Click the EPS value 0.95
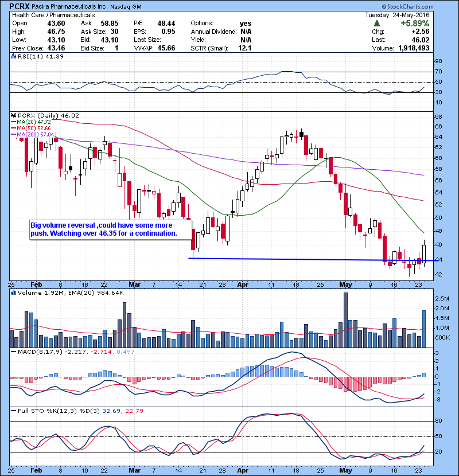Screen dimensions: 459x476 pyautogui.click(x=168, y=32)
